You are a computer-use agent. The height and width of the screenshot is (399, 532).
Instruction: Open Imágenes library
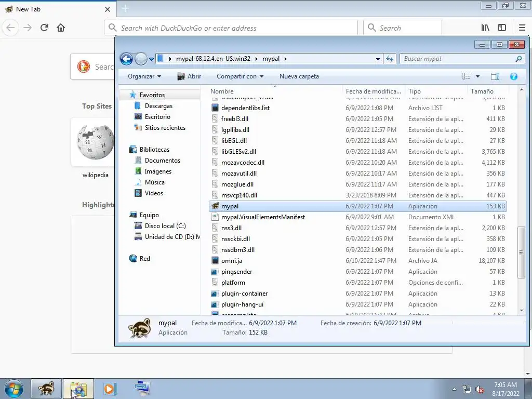pos(158,171)
